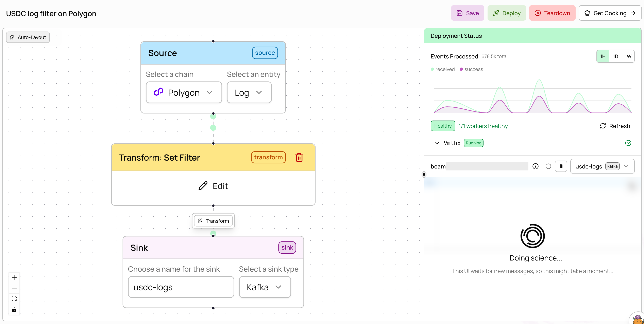Click the usdc-logs sink name field

coord(181,287)
